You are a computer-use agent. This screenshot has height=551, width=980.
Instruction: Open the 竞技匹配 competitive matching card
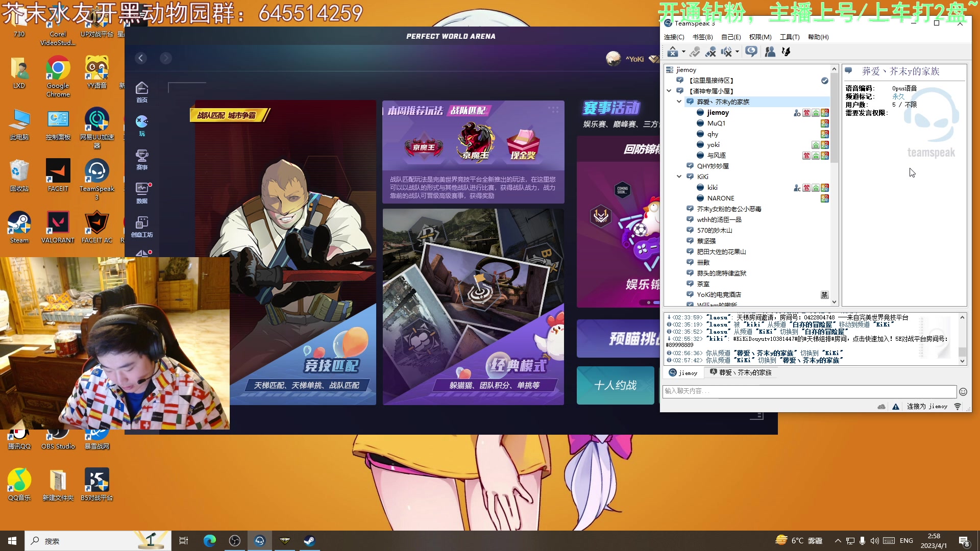[x=285, y=253]
